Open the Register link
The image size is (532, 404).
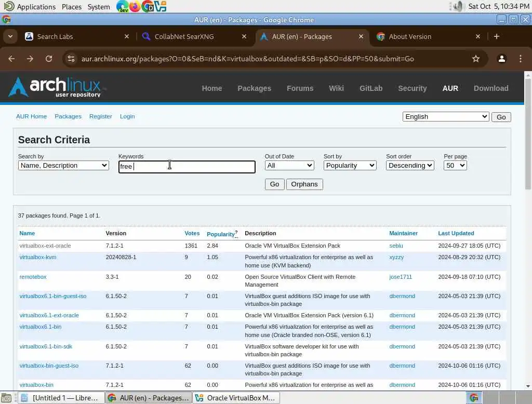100,116
